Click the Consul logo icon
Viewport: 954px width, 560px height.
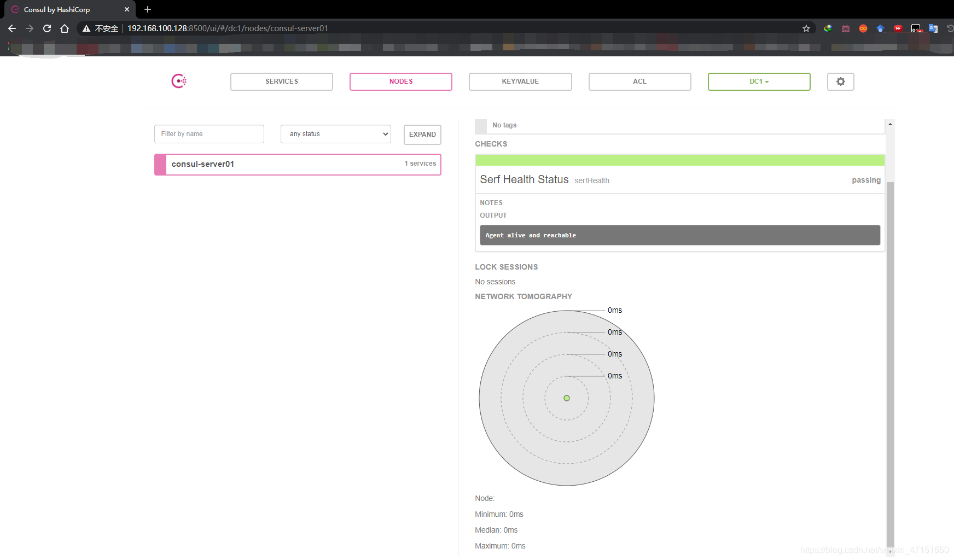179,81
